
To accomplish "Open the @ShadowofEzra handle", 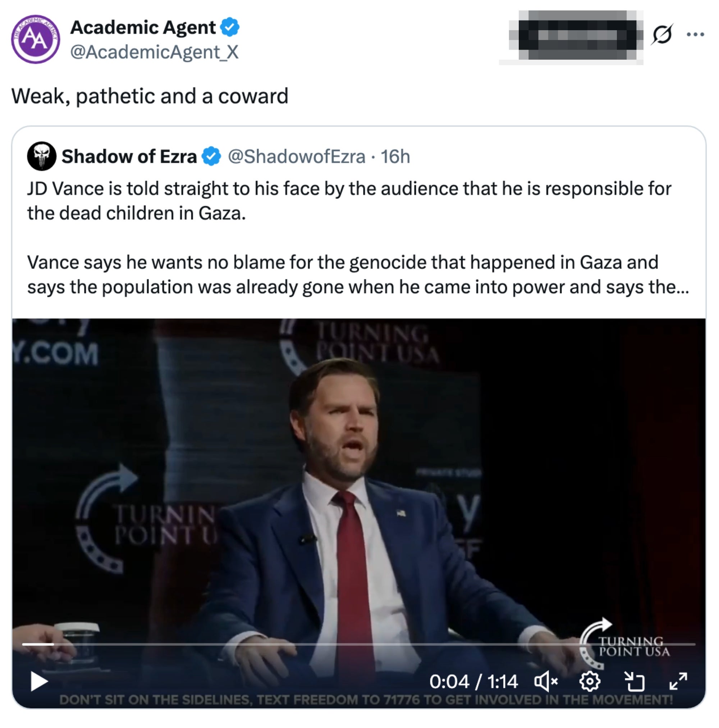I will pyautogui.click(x=297, y=156).
